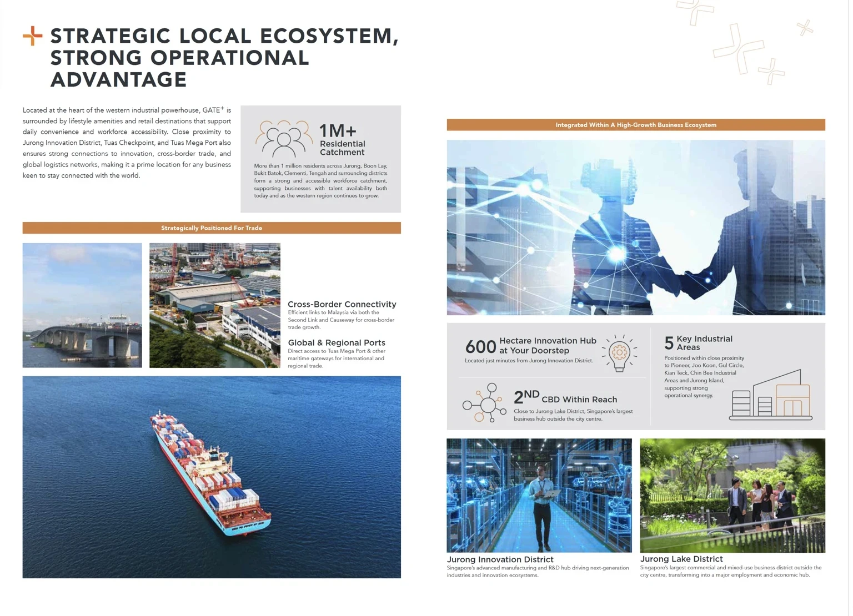Click the orange plus icon beside the title
This screenshot has width=853, height=616.
[32, 36]
